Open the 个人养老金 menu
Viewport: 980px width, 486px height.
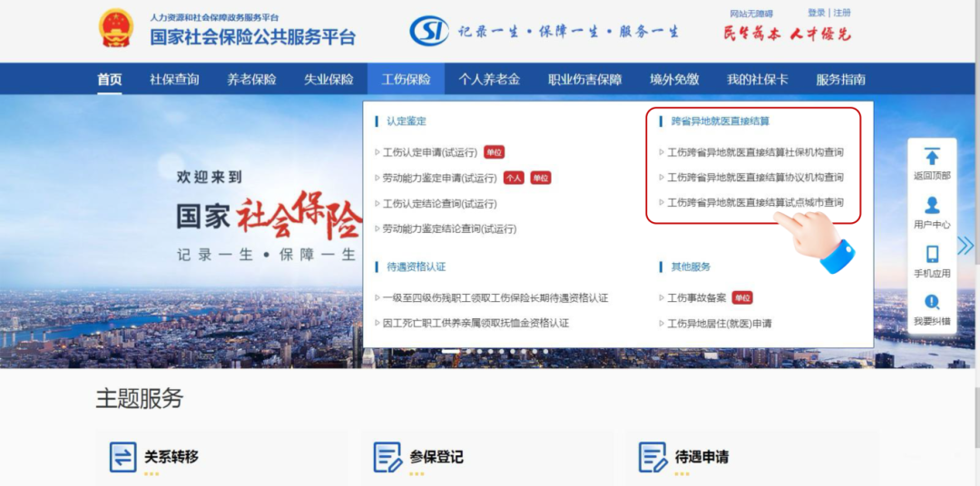click(489, 79)
